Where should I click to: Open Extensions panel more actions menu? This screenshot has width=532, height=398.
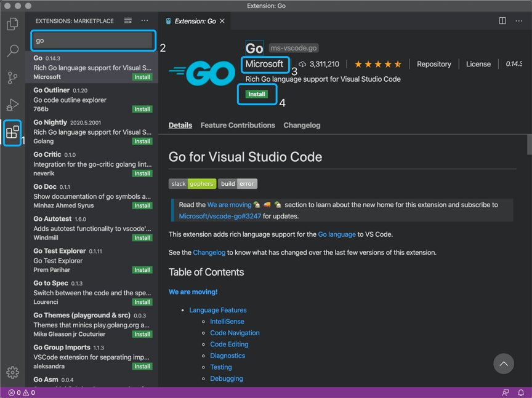click(145, 21)
